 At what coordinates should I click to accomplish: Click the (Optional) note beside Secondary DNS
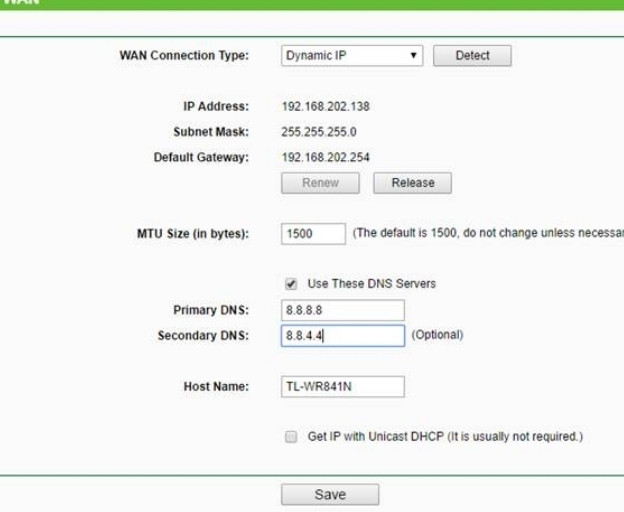437,335
